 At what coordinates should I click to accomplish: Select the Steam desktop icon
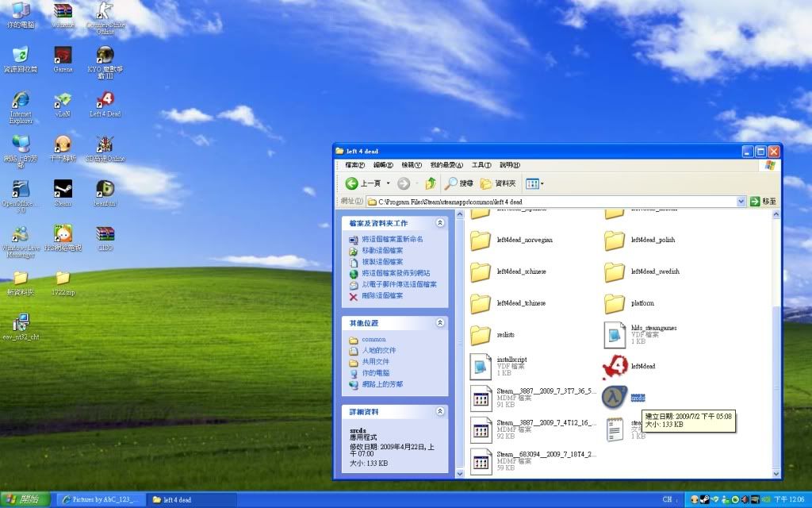pos(63,190)
